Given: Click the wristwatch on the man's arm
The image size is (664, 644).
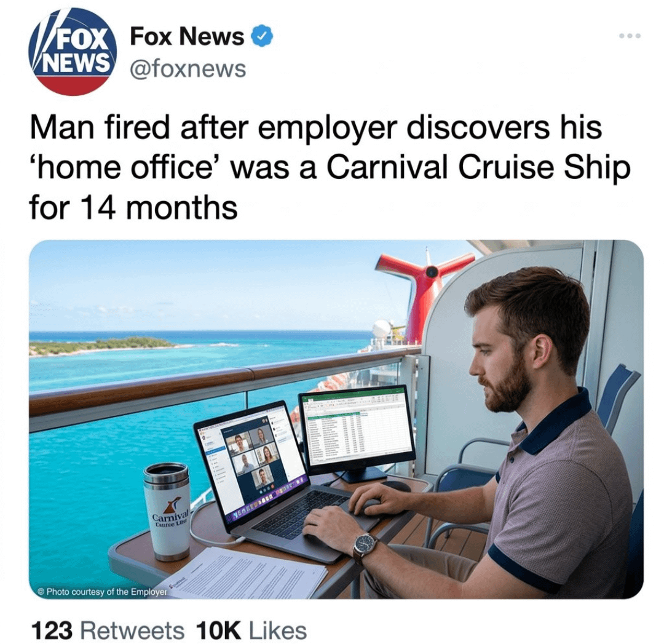Looking at the screenshot, I should click(365, 548).
